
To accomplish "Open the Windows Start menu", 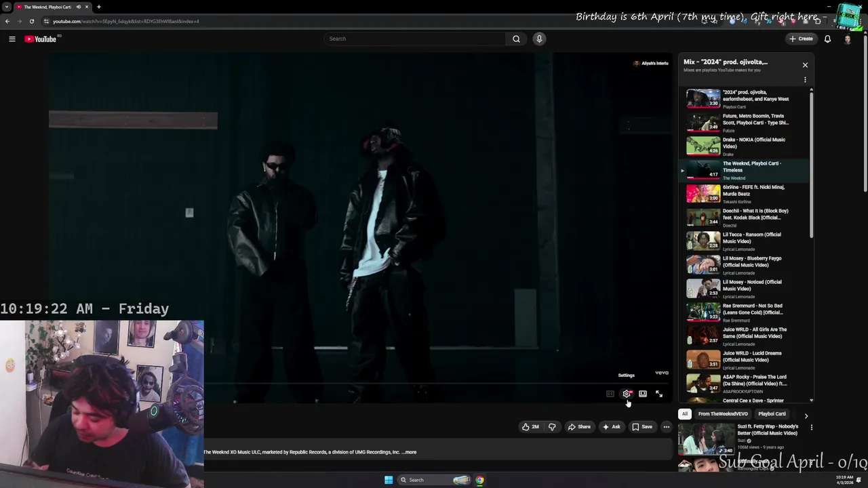I will point(389,480).
